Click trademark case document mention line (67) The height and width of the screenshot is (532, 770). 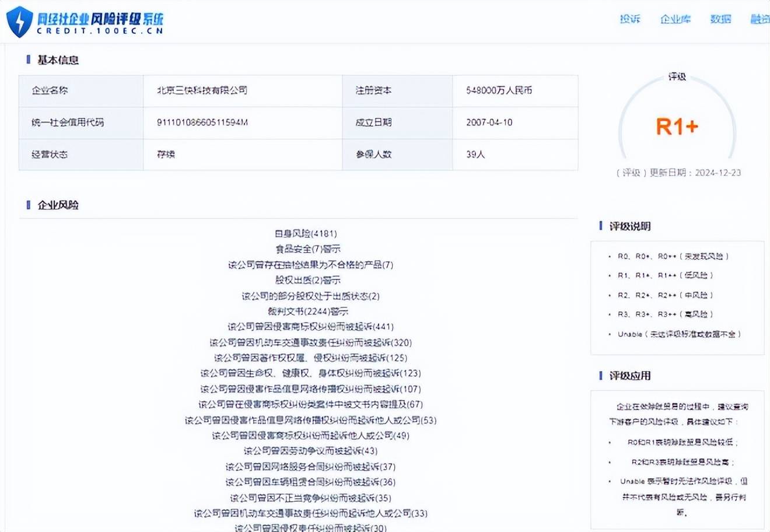click(310, 404)
